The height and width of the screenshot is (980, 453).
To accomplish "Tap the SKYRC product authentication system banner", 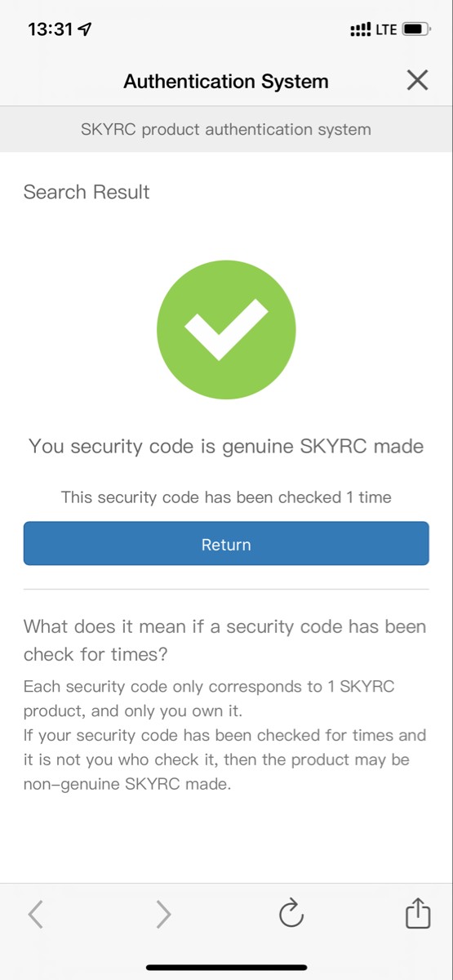I will click(226, 129).
